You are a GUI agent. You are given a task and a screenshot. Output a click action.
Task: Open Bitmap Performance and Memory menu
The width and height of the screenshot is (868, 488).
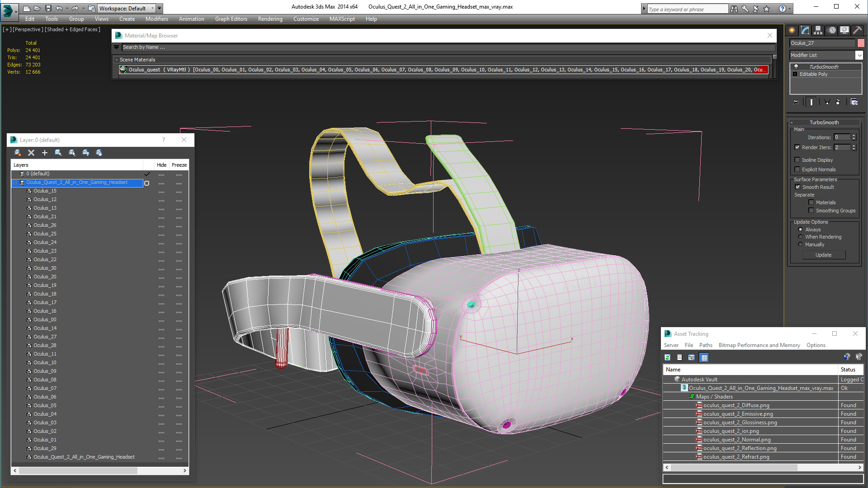pos(759,345)
